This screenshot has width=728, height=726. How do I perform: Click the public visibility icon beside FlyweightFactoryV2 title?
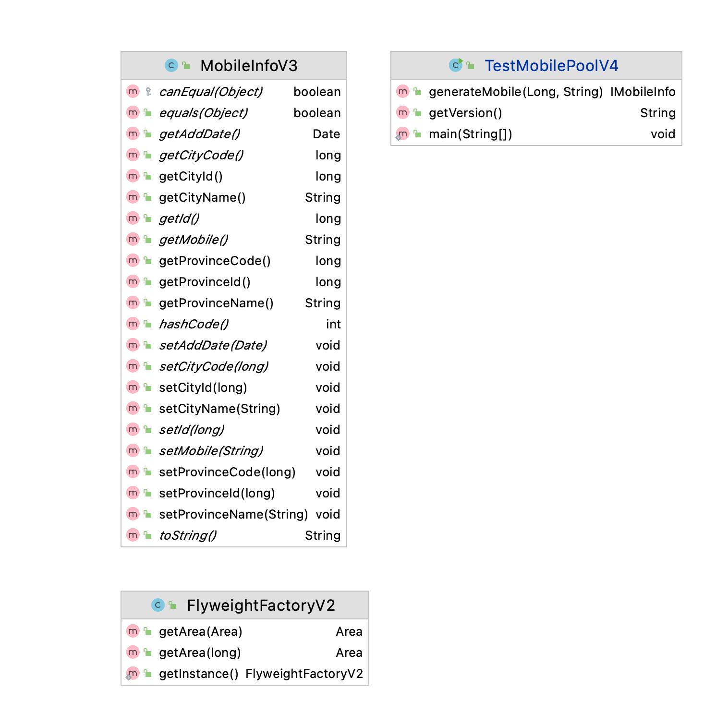[173, 605]
